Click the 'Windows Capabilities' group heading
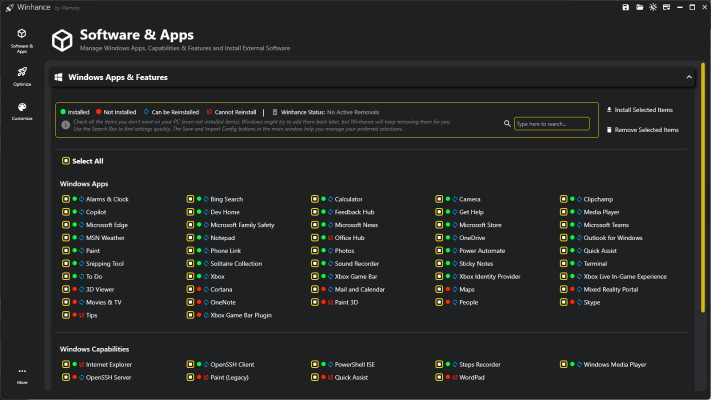Screen dimensions: 711x400 [94, 349]
